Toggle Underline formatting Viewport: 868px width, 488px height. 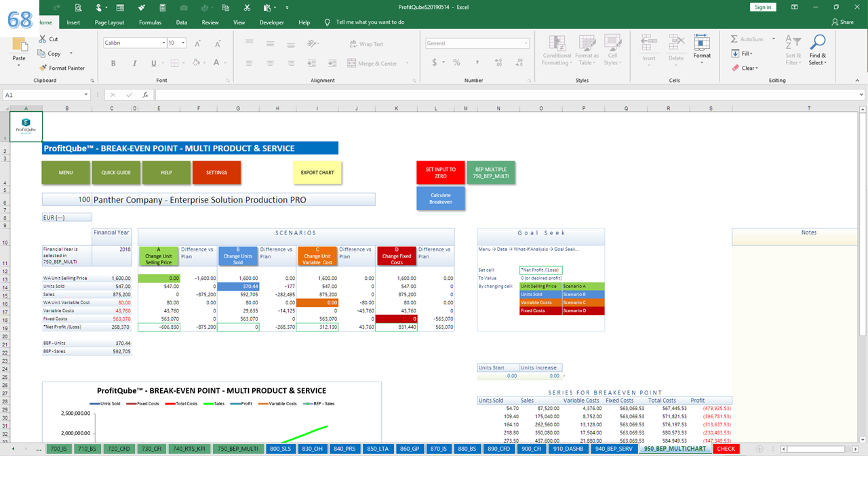(154, 63)
